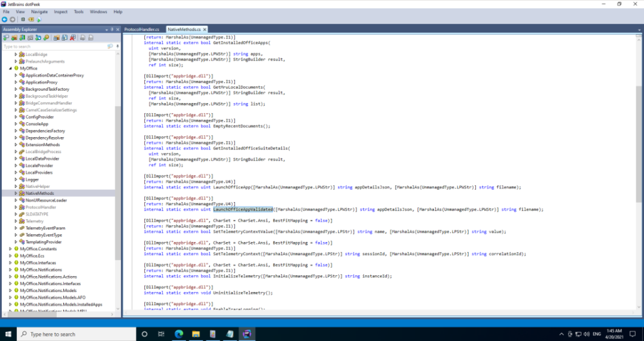
Task: Open the Assembly Explorer panel options dropdown
Action: coord(105,30)
